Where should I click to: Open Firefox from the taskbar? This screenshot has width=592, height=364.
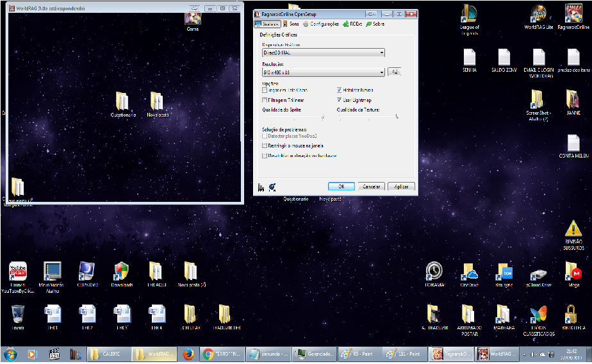pyautogui.click(x=188, y=354)
